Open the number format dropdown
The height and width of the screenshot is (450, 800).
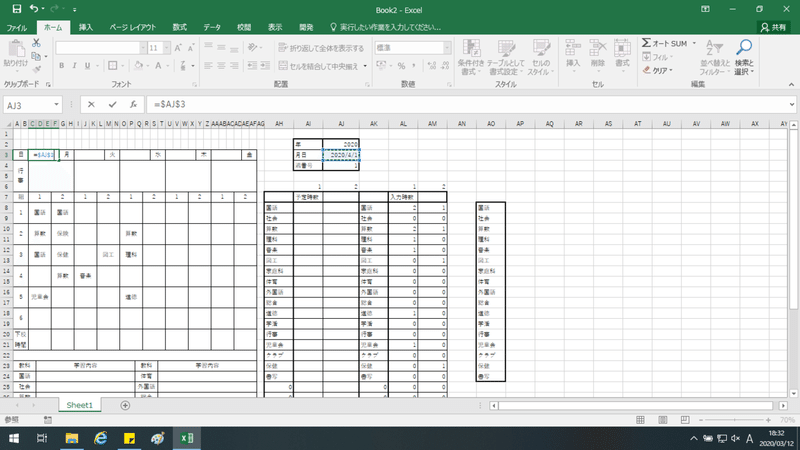pyautogui.click(x=447, y=48)
